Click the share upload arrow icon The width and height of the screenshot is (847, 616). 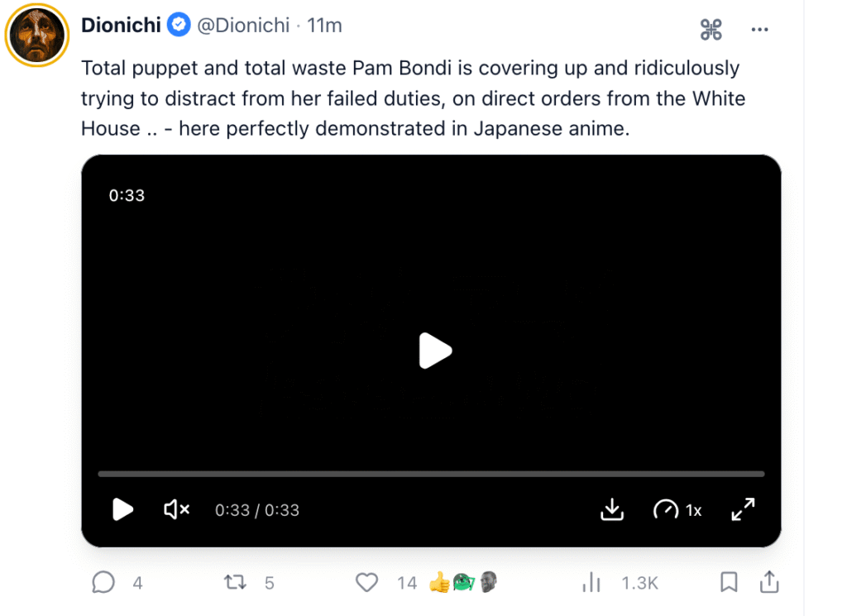pos(769,583)
